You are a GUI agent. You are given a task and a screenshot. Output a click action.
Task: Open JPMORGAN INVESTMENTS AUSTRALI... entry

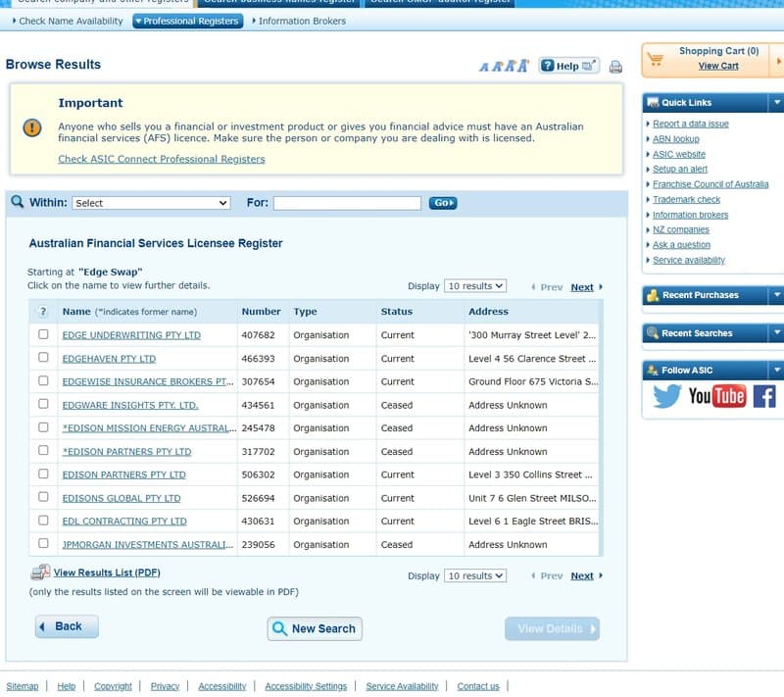[148, 544]
